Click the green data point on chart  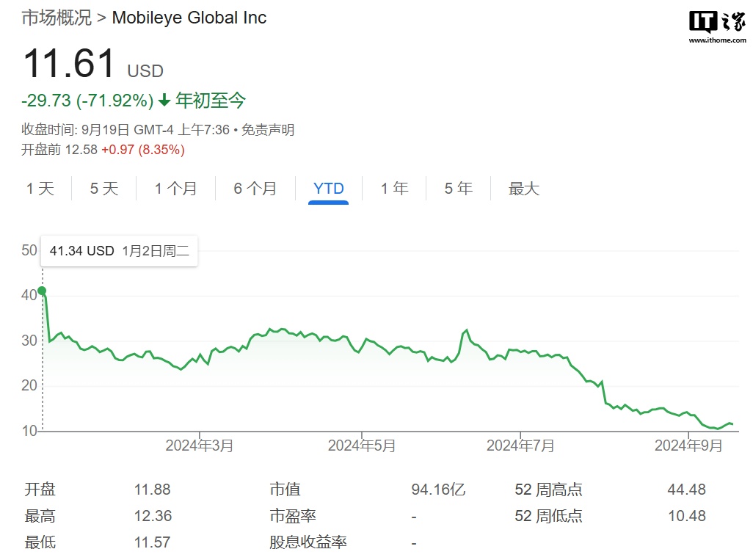(x=43, y=291)
